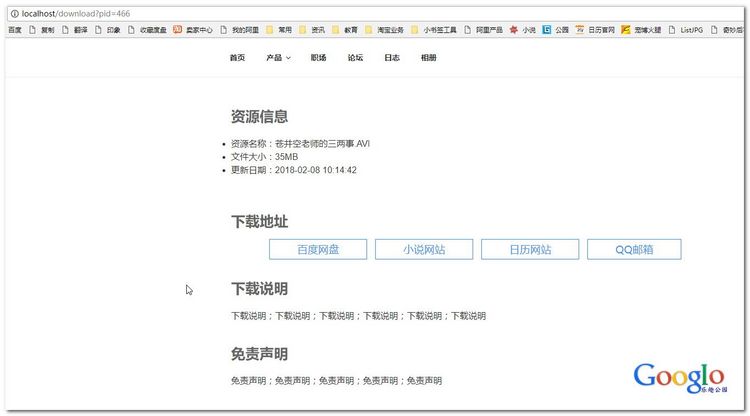Click the 日历网站 download button
The height and width of the screenshot is (416, 750).
pyautogui.click(x=530, y=249)
